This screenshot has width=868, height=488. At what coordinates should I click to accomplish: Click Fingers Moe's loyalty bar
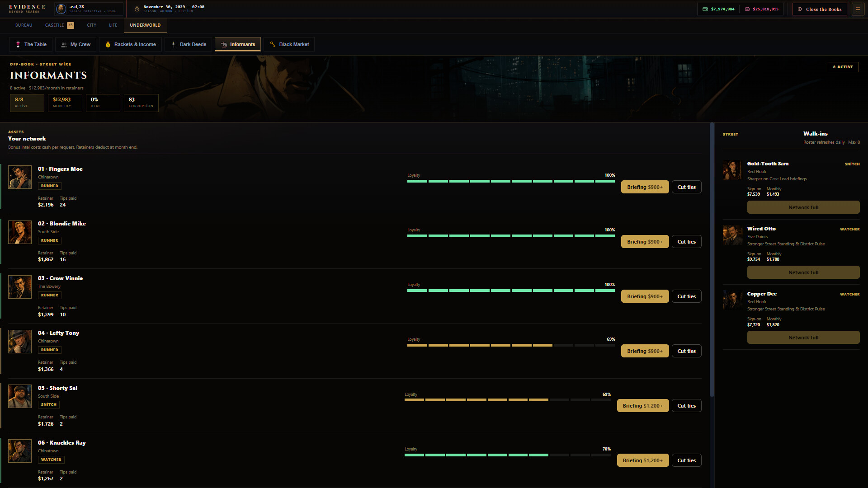[x=511, y=181]
